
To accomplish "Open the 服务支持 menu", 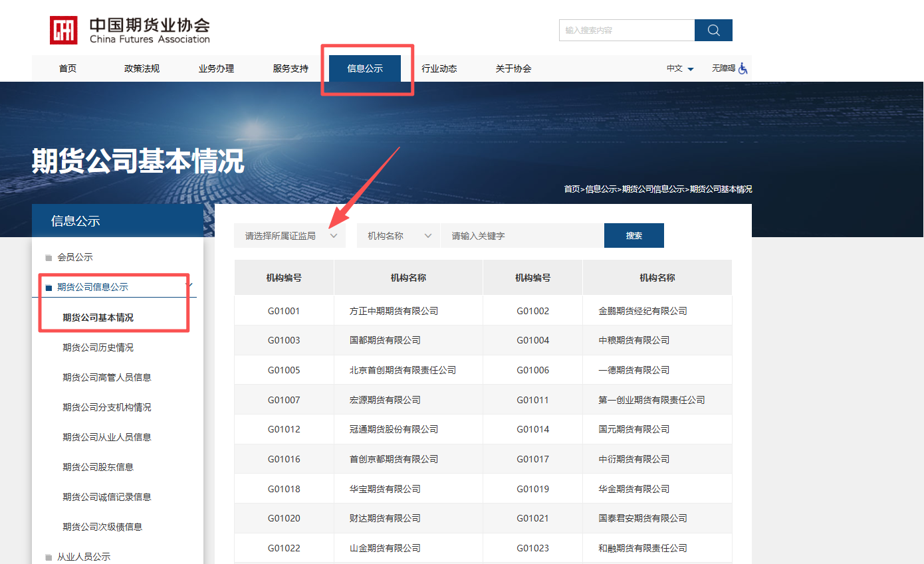I will [290, 68].
